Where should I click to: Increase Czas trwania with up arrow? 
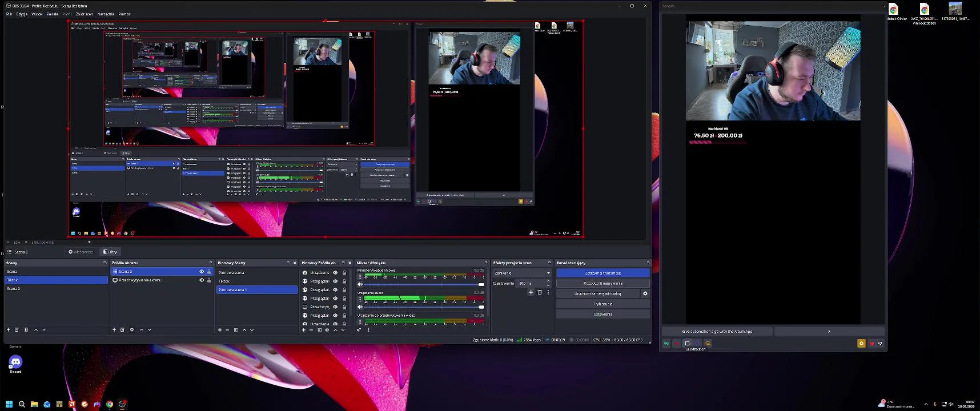(x=548, y=281)
